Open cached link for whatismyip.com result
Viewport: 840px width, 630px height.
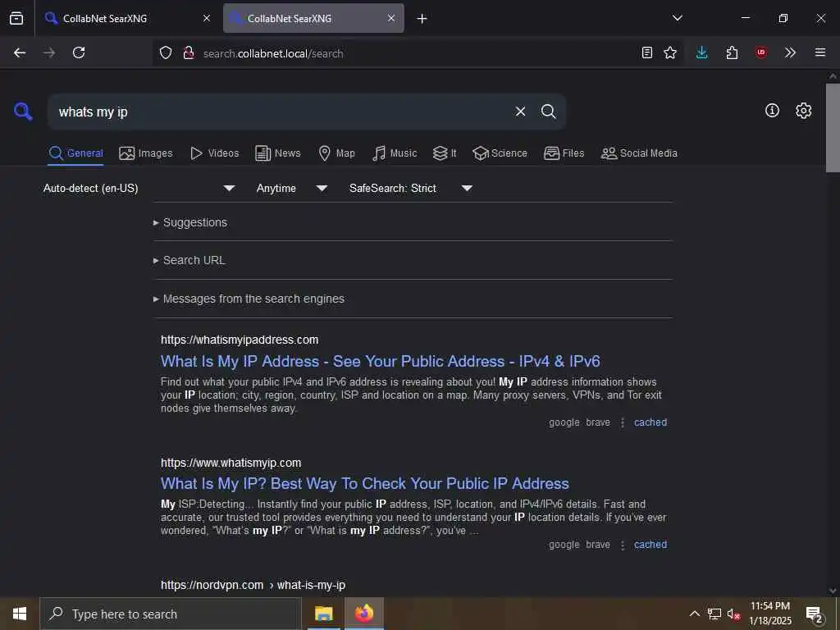coord(651,545)
